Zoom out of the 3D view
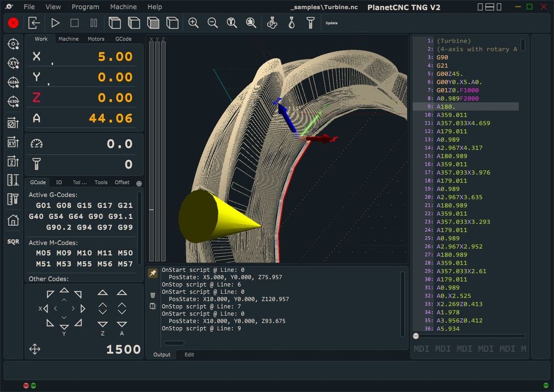The height and width of the screenshot is (392, 554). tap(212, 23)
